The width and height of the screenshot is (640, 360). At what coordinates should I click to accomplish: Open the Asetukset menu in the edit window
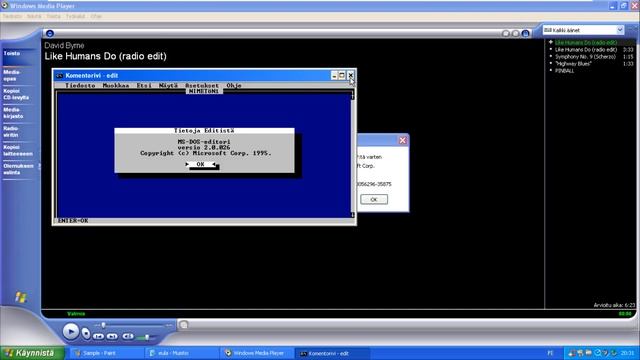tap(202, 86)
